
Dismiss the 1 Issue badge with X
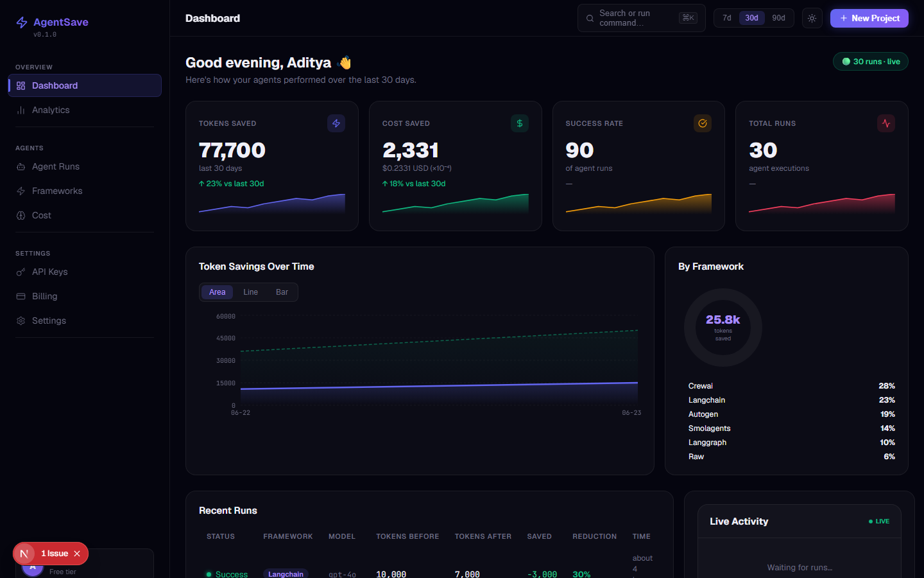click(x=77, y=554)
